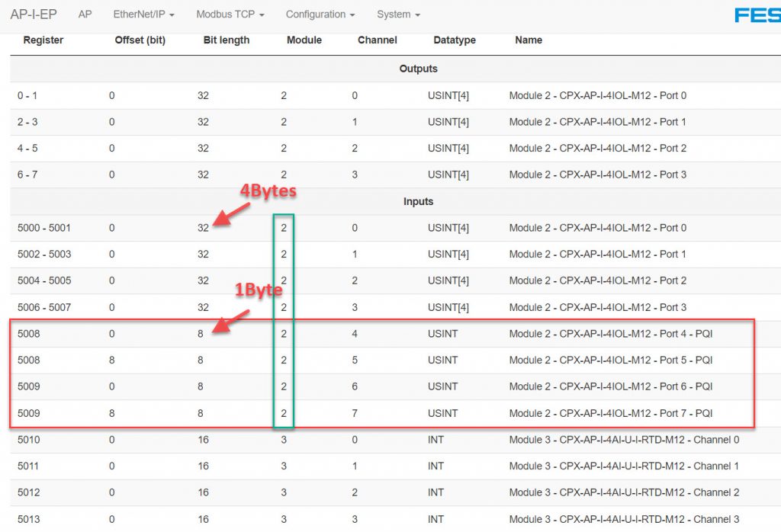
Task: Select register cell 5000 - 5001
Action: [x=43, y=228]
